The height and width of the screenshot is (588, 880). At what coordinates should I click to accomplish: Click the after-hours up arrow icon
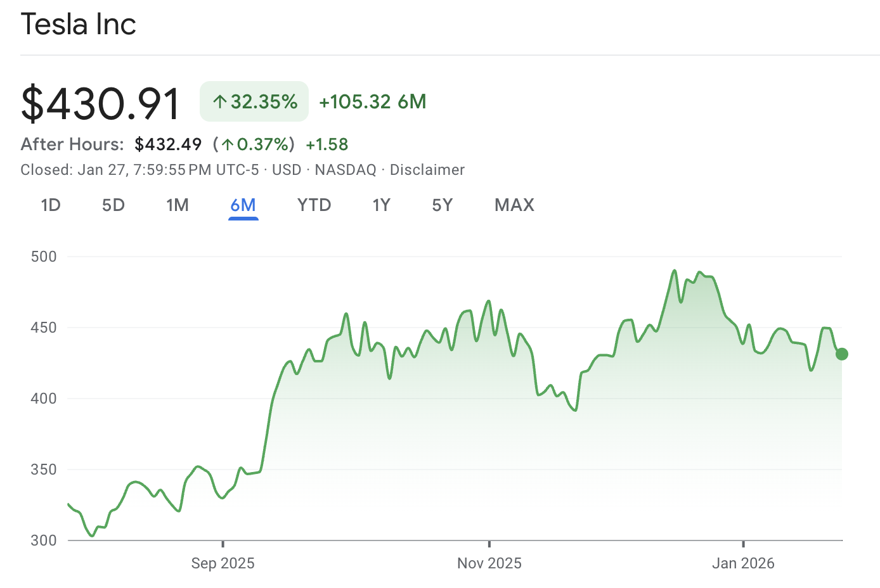click(228, 144)
